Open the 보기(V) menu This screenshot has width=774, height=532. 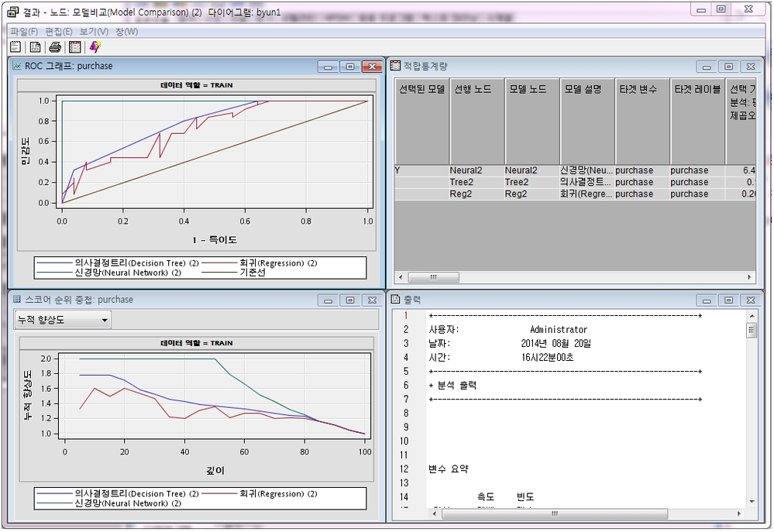click(x=94, y=32)
